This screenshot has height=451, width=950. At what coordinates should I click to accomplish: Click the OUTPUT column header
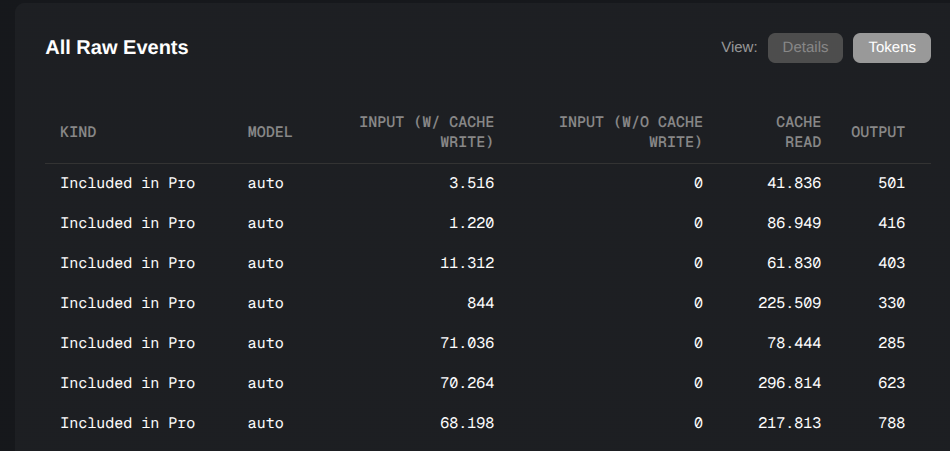pos(878,132)
